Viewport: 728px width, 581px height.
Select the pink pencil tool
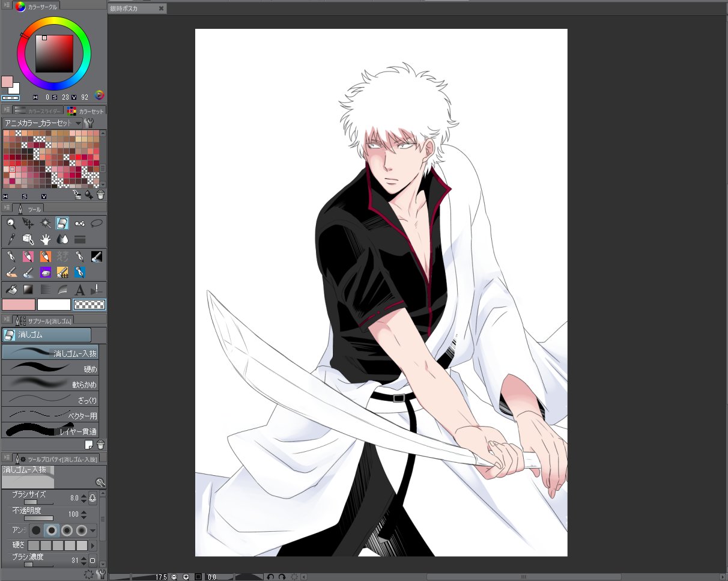28,257
